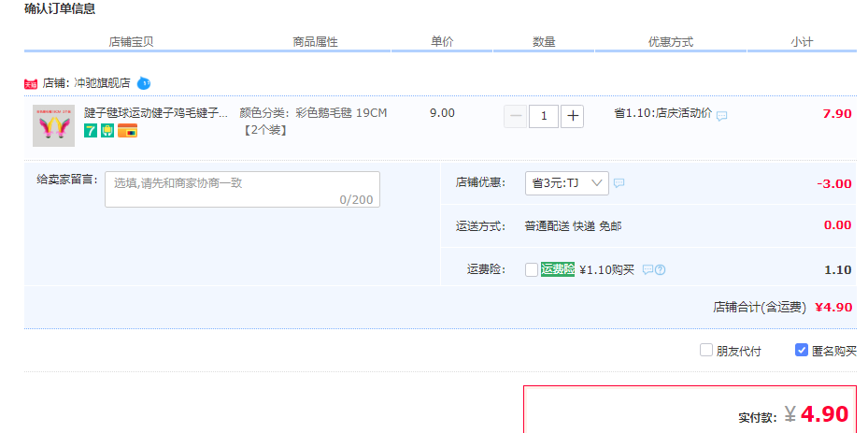Uncheck the 匿名购买 checkbox
The image size is (868, 433).
pyautogui.click(x=801, y=350)
